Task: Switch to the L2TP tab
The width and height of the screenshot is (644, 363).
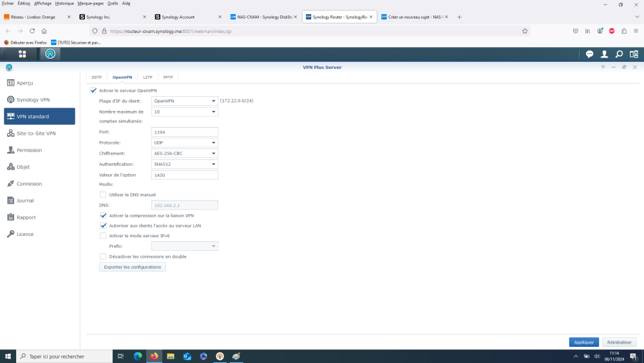Action: coord(147,77)
